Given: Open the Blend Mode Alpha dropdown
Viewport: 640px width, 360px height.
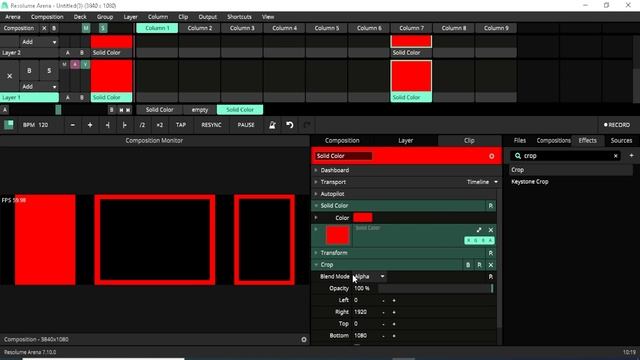Looking at the screenshot, I should (x=369, y=277).
